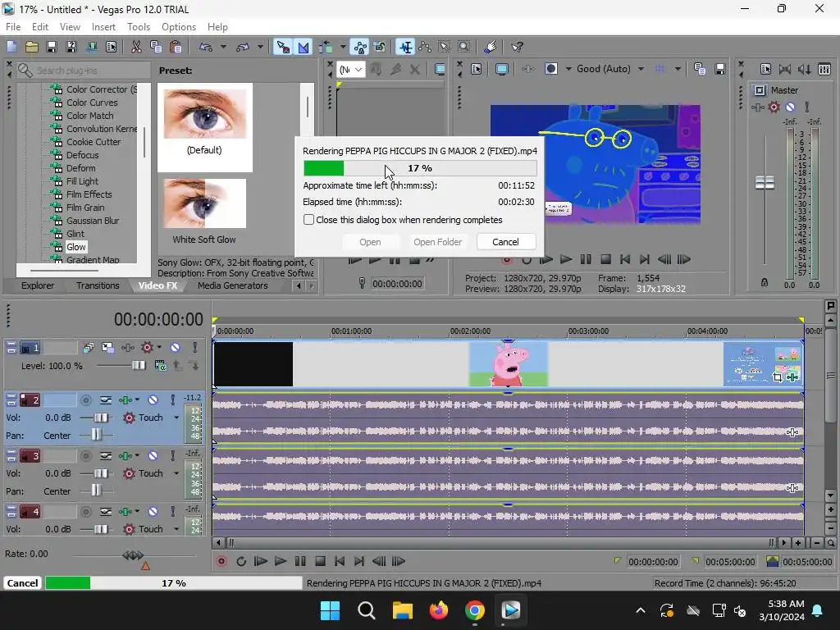This screenshot has width=840, height=630.
Task: Click the What's This help icon
Action: click(517, 47)
